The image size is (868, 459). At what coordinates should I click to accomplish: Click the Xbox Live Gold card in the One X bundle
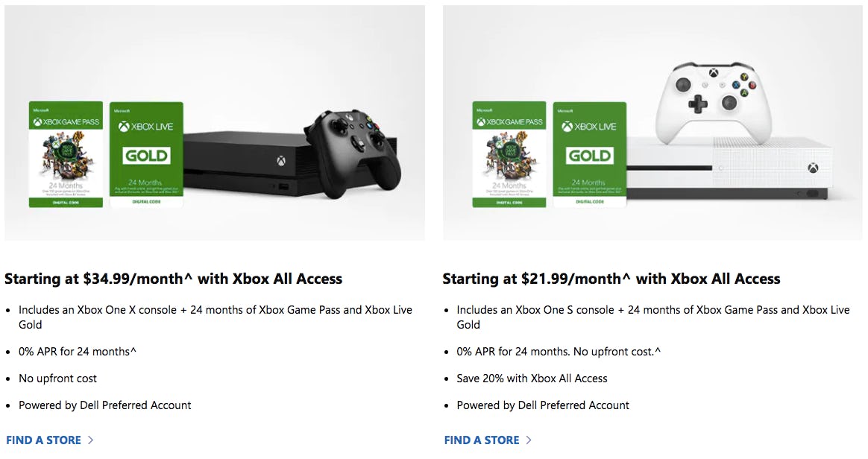pyautogui.click(x=146, y=154)
